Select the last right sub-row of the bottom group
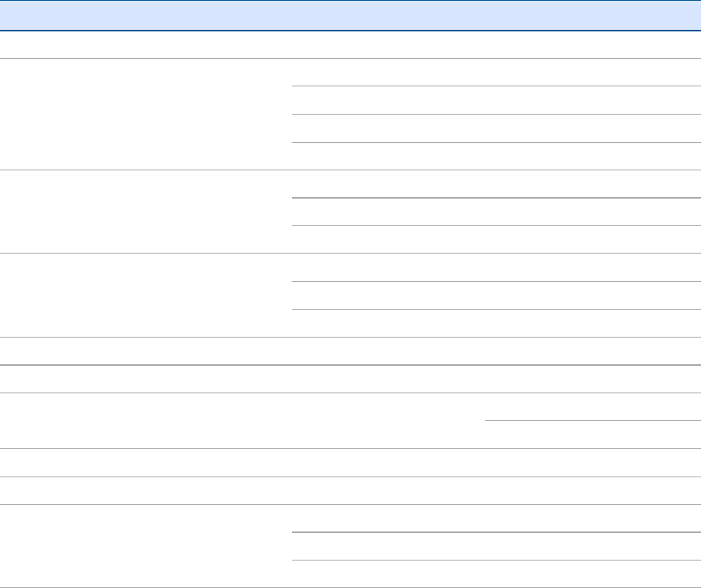Image resolution: width=701 pixels, height=588 pixels. [495, 575]
